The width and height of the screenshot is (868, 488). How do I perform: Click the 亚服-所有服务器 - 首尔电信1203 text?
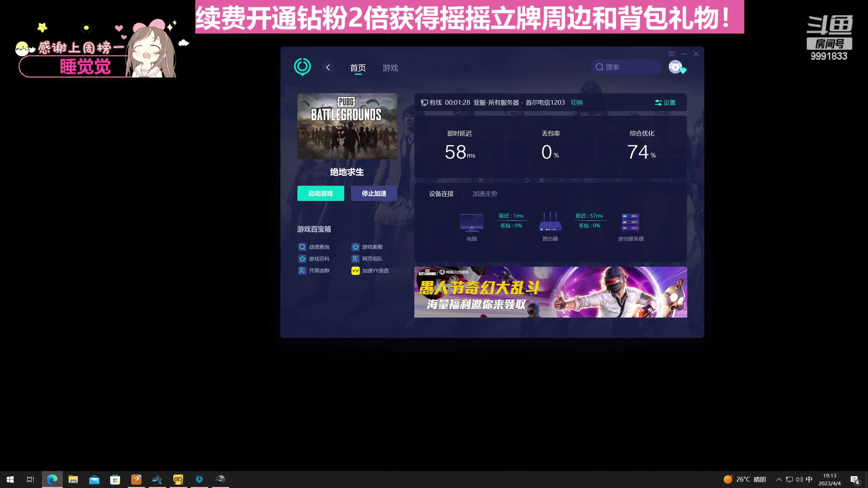[519, 102]
